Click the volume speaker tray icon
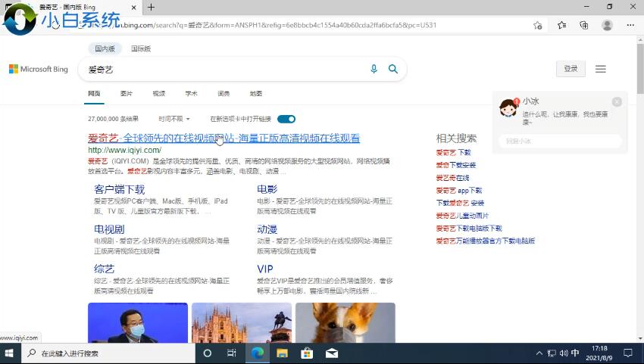This screenshot has height=364, width=644. [x=564, y=353]
